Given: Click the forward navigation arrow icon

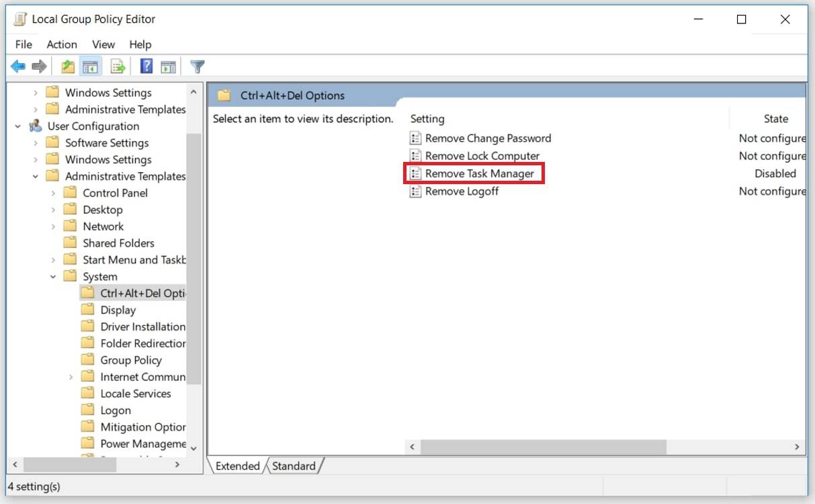Looking at the screenshot, I should coord(38,66).
